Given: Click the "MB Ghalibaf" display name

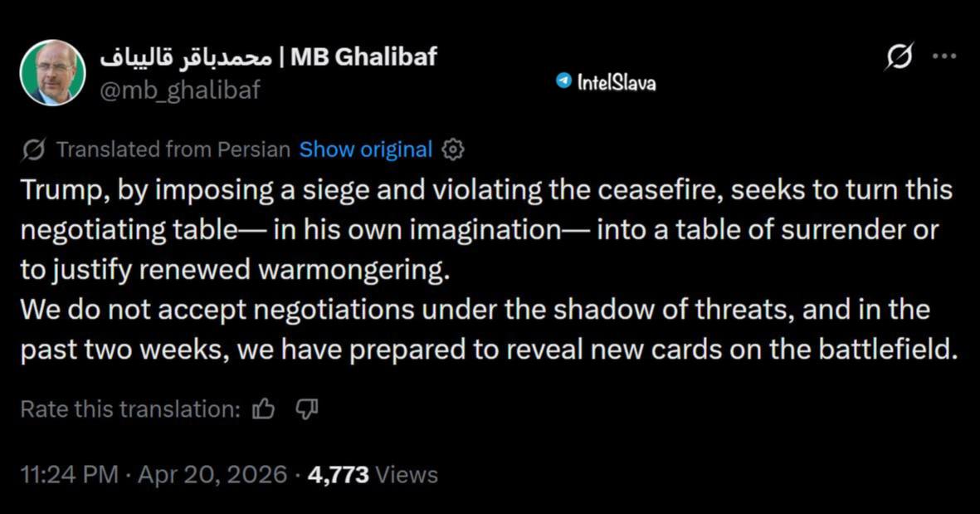Looking at the screenshot, I should pyautogui.click(x=364, y=56).
